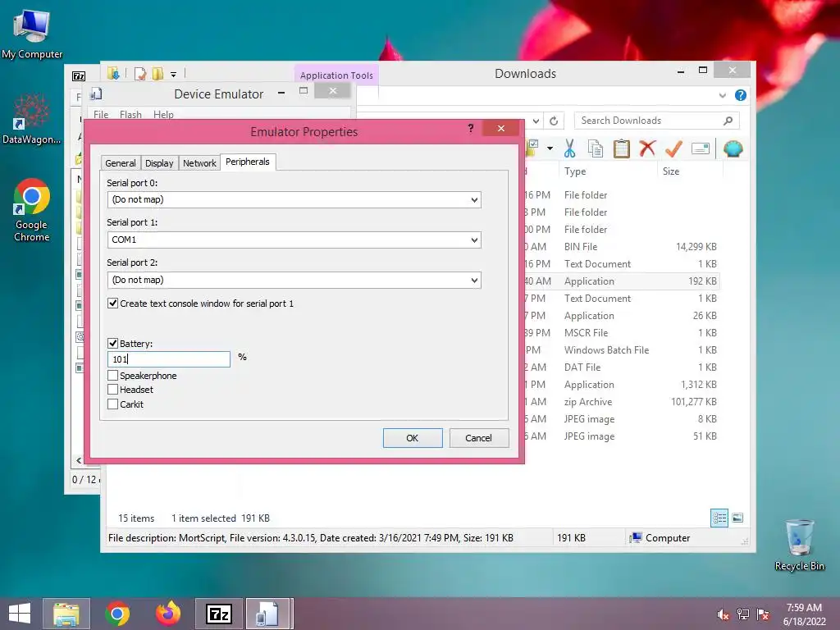The image size is (840, 630).
Task: Select the Windows Batch File row
Action: [622, 350]
